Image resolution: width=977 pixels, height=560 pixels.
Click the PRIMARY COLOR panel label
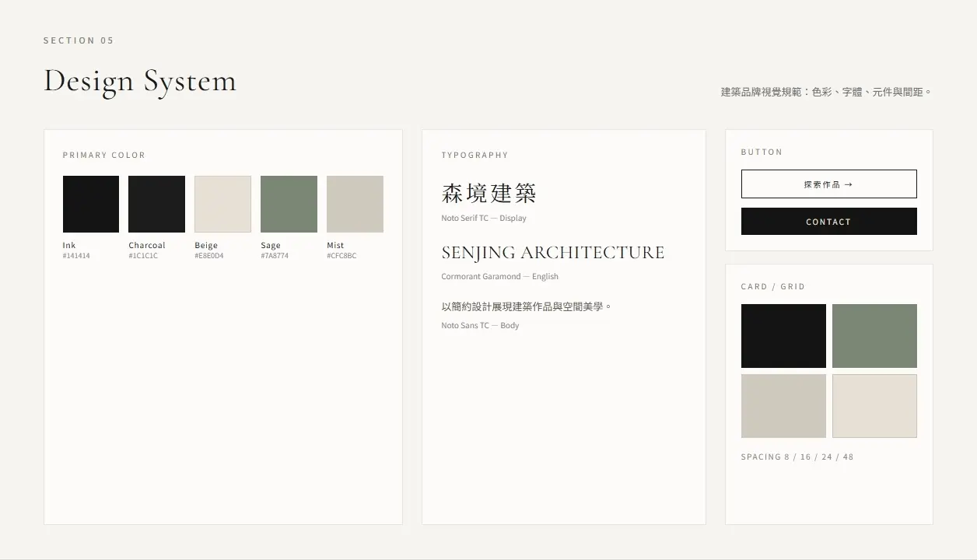pos(104,156)
